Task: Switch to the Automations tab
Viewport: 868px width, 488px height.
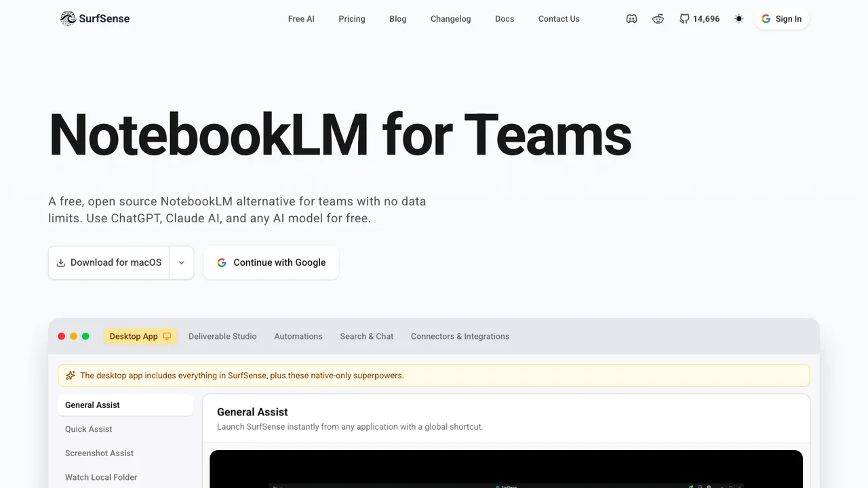Action: click(298, 336)
